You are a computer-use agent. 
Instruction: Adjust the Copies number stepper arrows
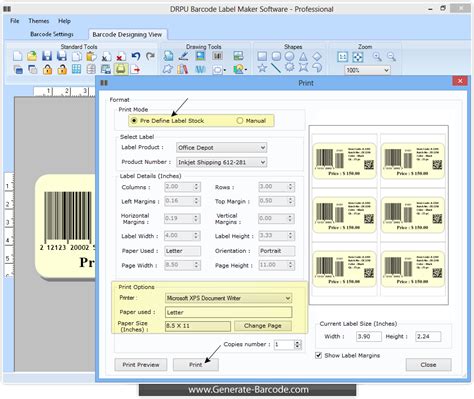[298, 344]
